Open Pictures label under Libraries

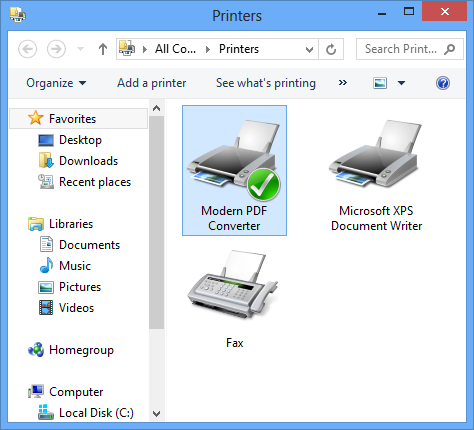[80, 287]
